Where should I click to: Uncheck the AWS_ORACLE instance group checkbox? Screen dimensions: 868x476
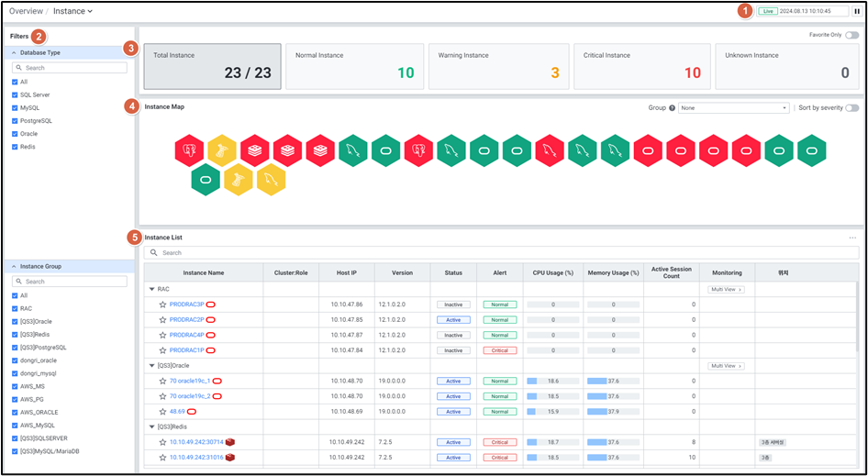pyautogui.click(x=15, y=413)
